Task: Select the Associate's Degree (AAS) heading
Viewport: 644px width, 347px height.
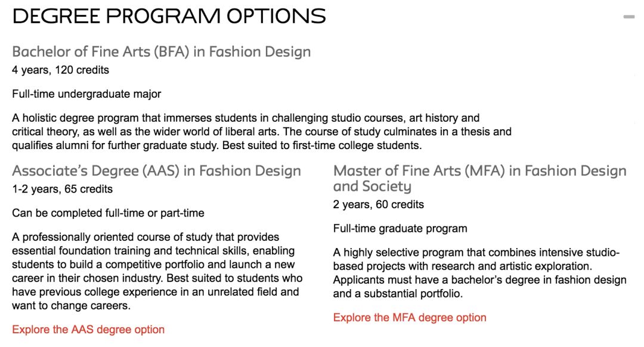Action: click(156, 171)
